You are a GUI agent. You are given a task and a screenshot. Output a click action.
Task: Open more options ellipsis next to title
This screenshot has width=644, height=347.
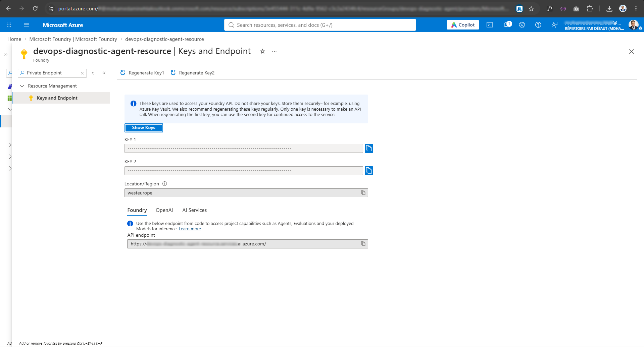click(x=275, y=51)
